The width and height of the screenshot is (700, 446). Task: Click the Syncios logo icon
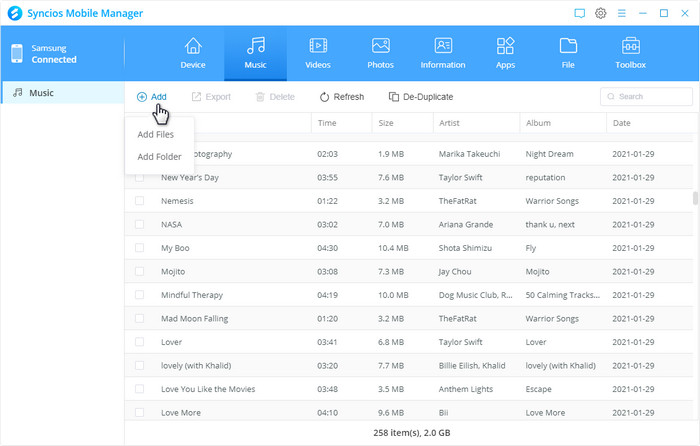pos(15,13)
